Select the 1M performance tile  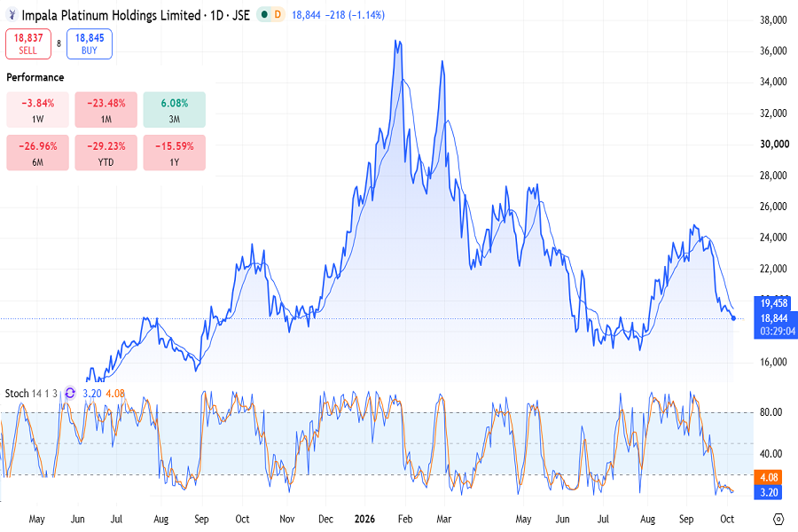pos(106,110)
